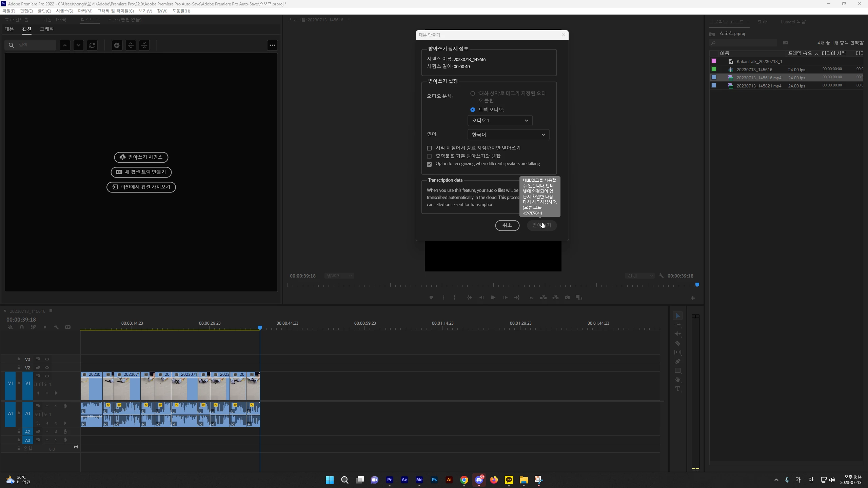The height and width of the screenshot is (488, 868).
Task: Open the captions panel three-dot menu
Action: (x=272, y=45)
